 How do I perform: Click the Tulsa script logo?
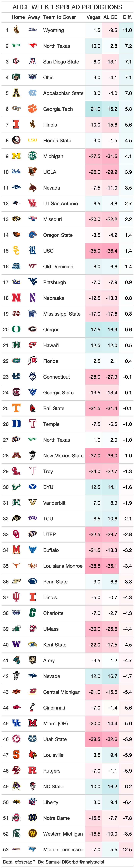pyautogui.click(x=33, y=30)
